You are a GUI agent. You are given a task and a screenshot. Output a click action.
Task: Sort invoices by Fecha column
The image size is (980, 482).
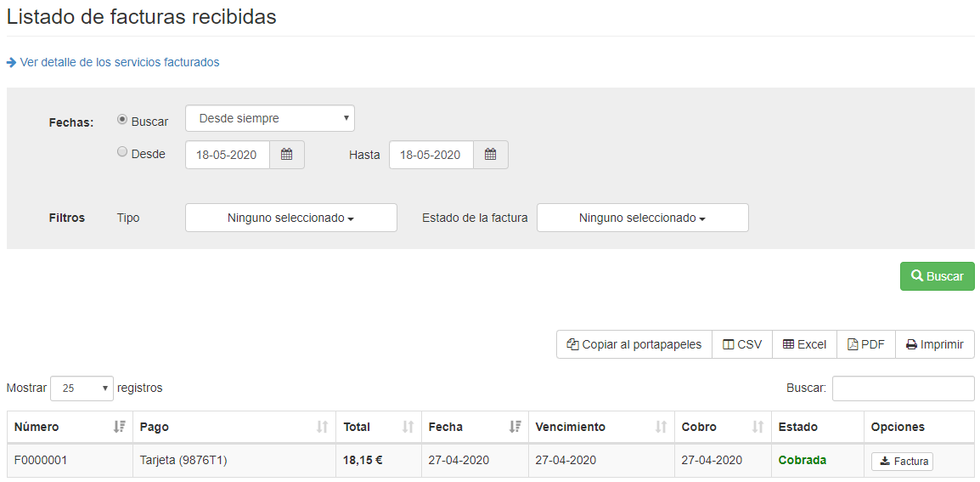coord(515,427)
